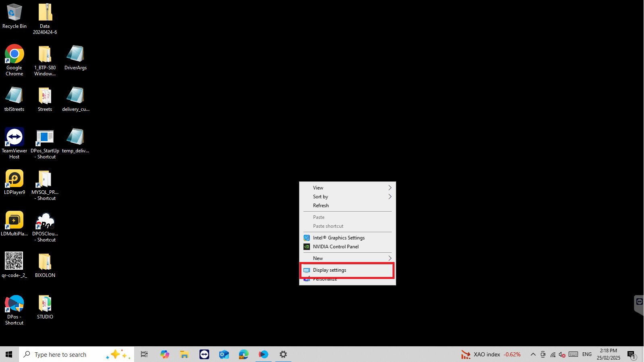Viewport: 644px width, 362px height.
Task: Choose Refresh from the context menu
Action: pyautogui.click(x=347, y=206)
